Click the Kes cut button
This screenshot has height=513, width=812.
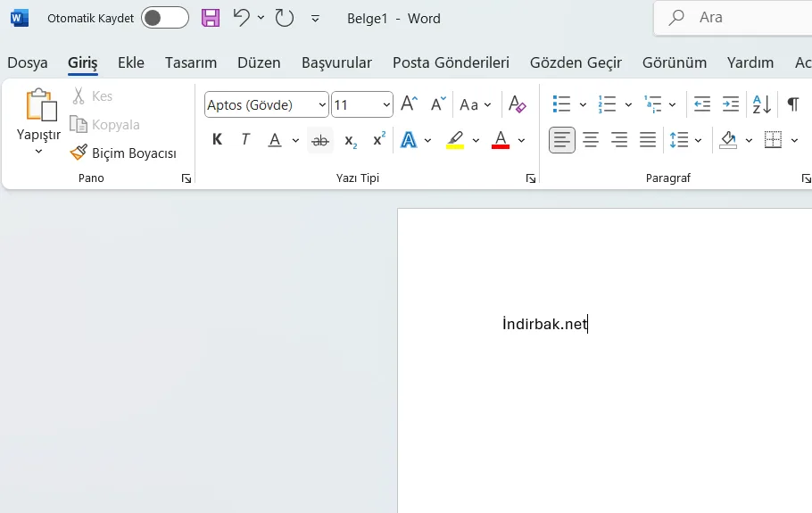(x=92, y=95)
